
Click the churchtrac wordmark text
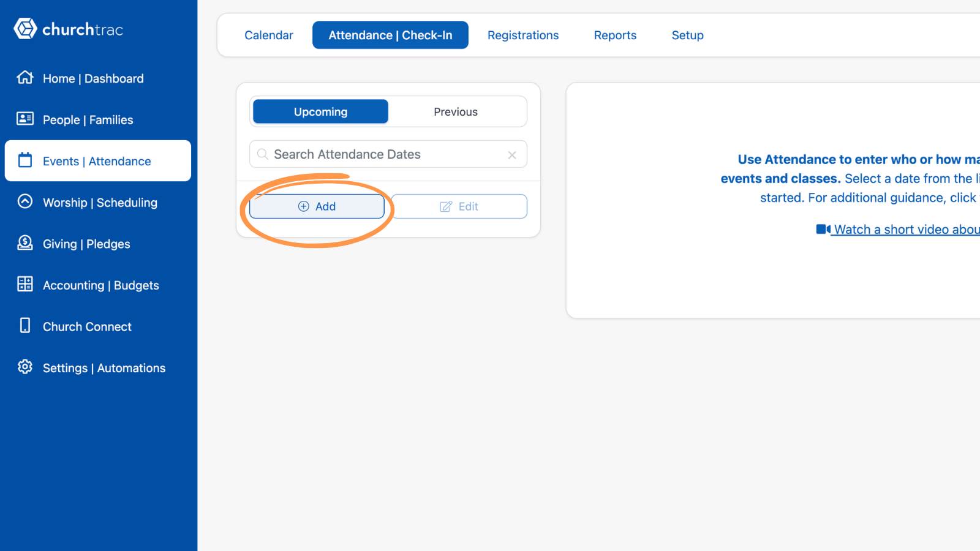pyautogui.click(x=83, y=29)
